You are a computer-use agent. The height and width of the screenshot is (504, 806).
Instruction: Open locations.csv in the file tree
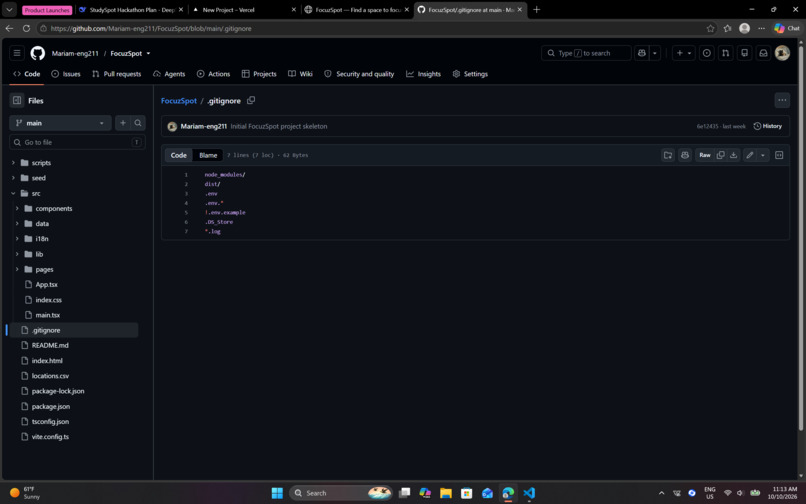[50, 376]
